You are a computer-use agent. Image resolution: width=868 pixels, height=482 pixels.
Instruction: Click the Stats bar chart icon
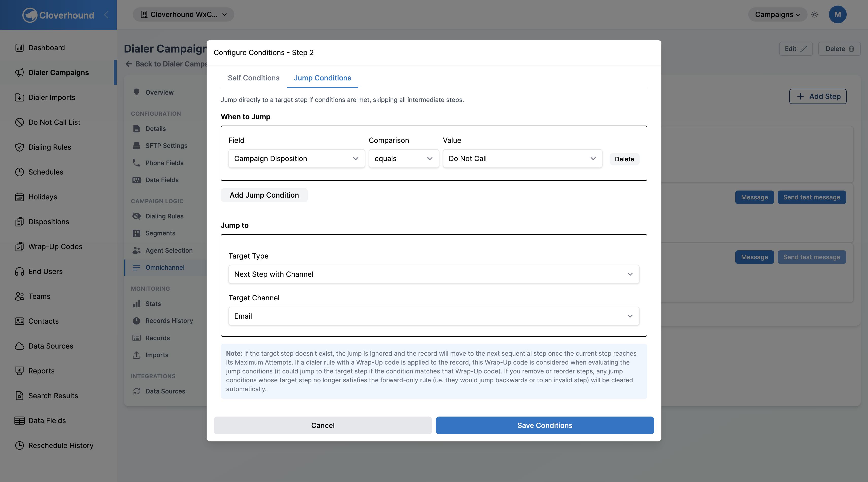pyautogui.click(x=137, y=304)
